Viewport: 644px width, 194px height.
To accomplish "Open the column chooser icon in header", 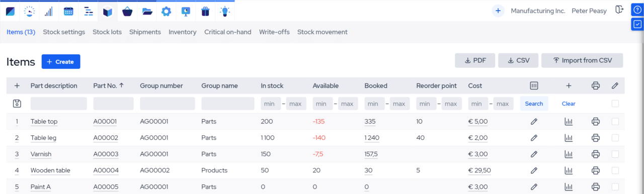I will [x=534, y=85].
